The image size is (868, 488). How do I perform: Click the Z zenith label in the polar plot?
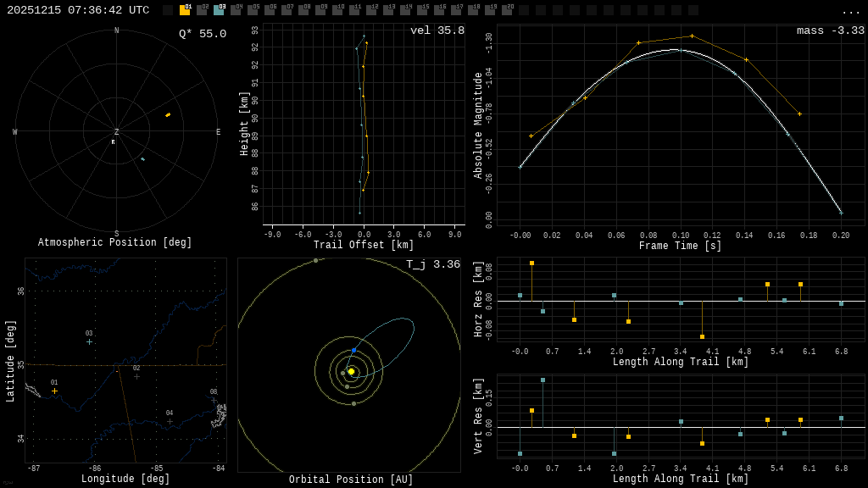point(116,131)
